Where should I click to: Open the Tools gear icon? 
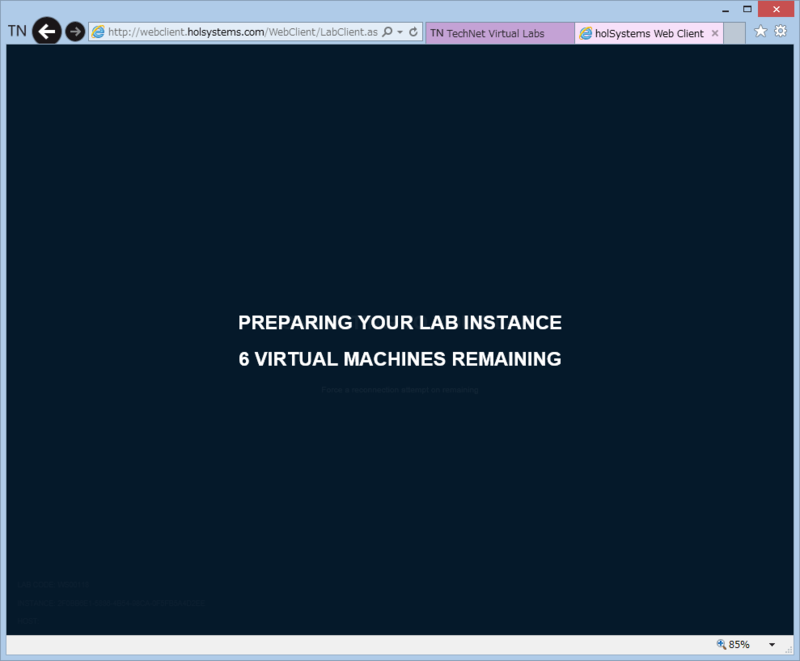click(x=781, y=31)
